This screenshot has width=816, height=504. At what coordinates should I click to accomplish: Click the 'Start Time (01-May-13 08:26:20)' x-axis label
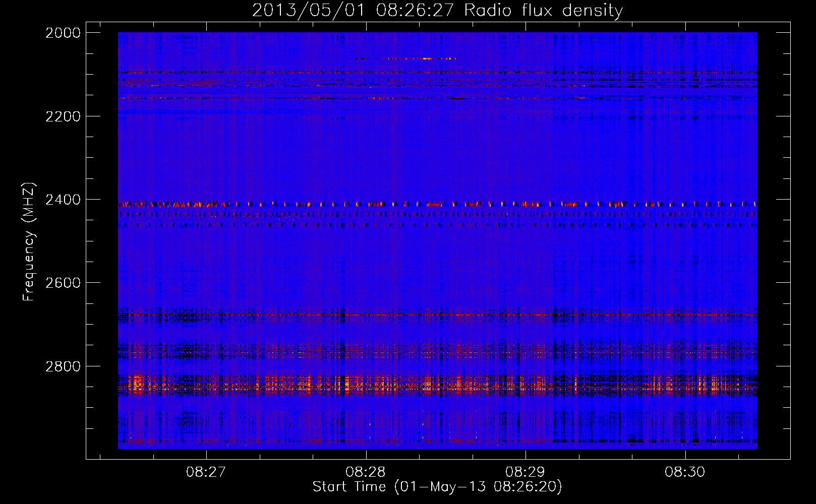(x=437, y=487)
